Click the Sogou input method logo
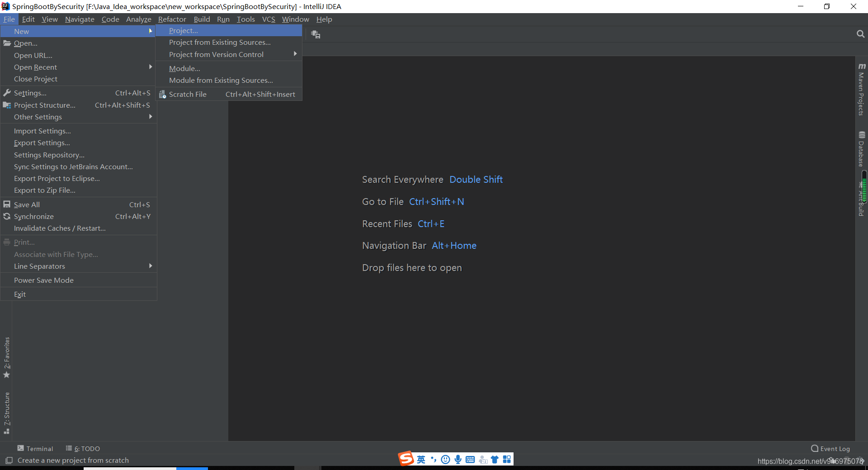Viewport: 868px width, 470px height. [x=406, y=458]
